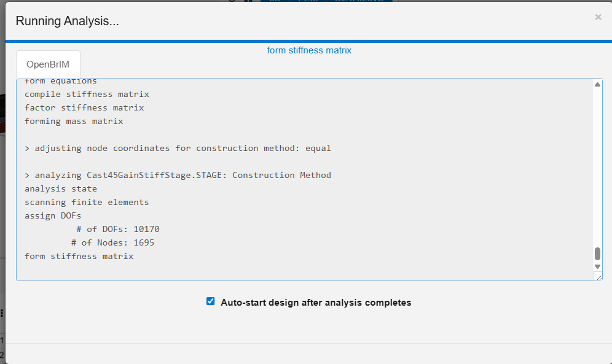Viewport: 612px width, 364px height.
Task: Click the 'Running Analysis...' dialog title
Action: tap(67, 21)
